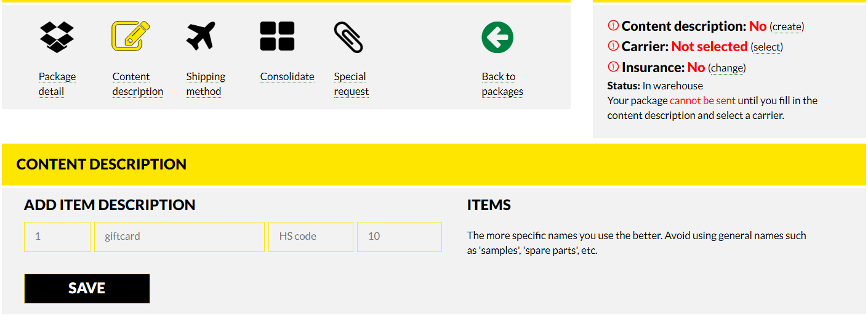Click the Special request paperclip icon

348,37
